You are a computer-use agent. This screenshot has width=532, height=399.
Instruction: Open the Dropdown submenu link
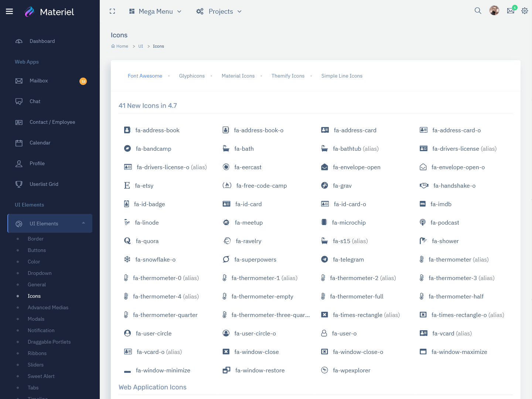(x=40, y=273)
